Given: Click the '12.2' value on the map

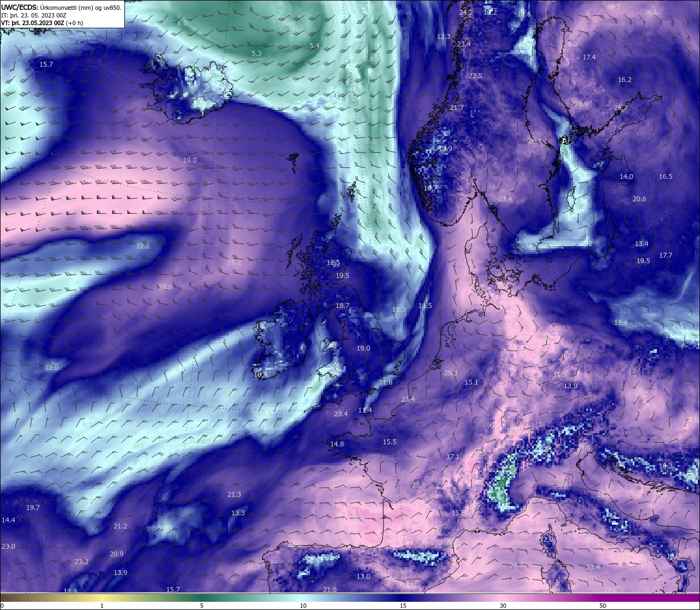Looking at the screenshot, I should coord(143,246).
